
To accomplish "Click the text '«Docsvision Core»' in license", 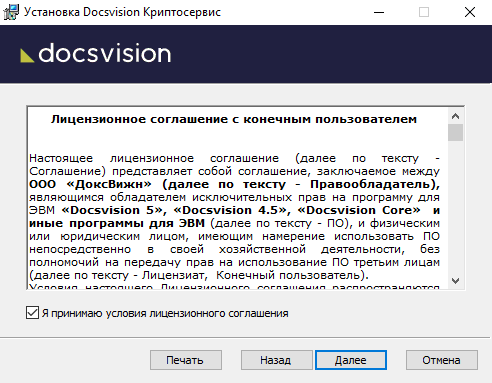I will 359,210.
